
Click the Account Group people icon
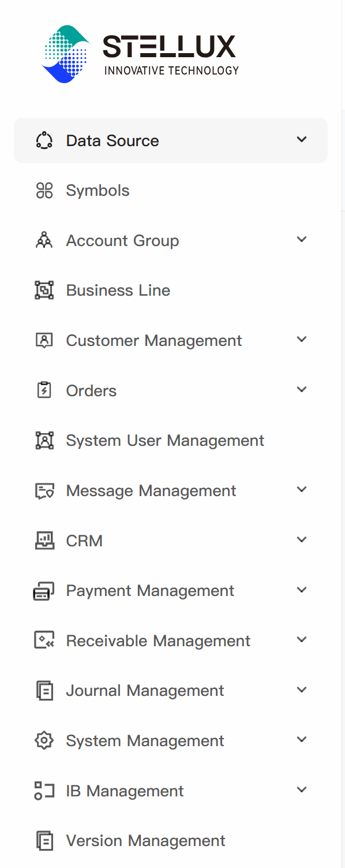[44, 240]
